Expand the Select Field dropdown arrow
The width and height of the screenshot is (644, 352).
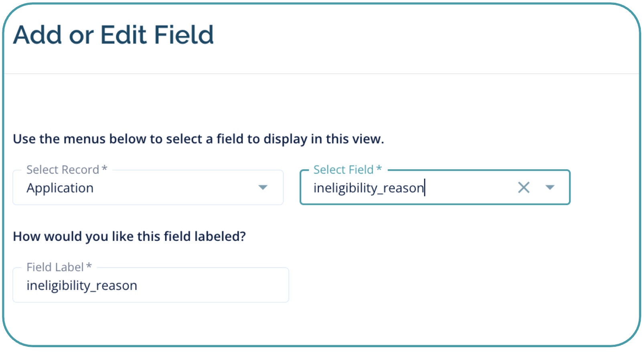(x=550, y=188)
